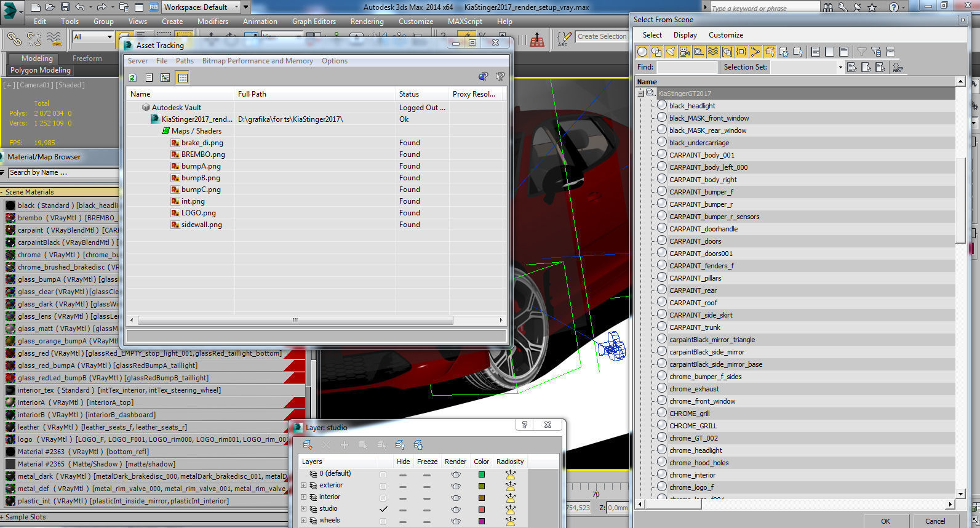This screenshot has height=528, width=980.
Task: Click the Open File icon in title bar
Action: pos(50,7)
